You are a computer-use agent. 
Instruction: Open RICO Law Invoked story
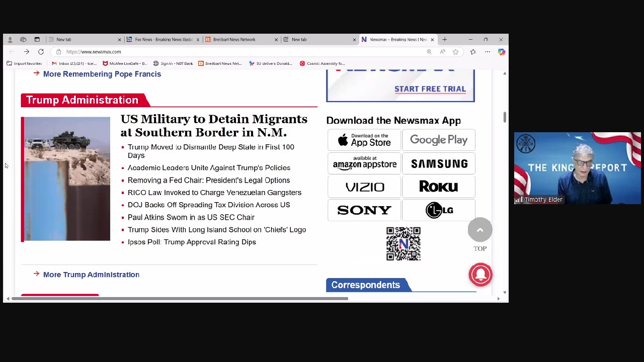(x=214, y=193)
